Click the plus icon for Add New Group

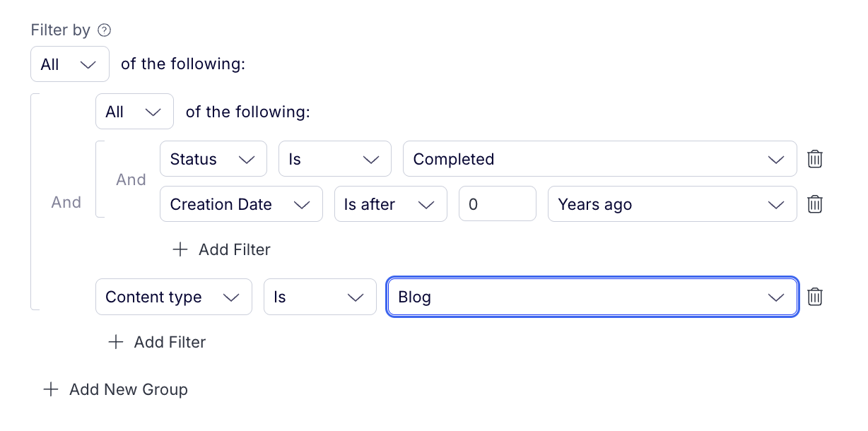point(51,389)
